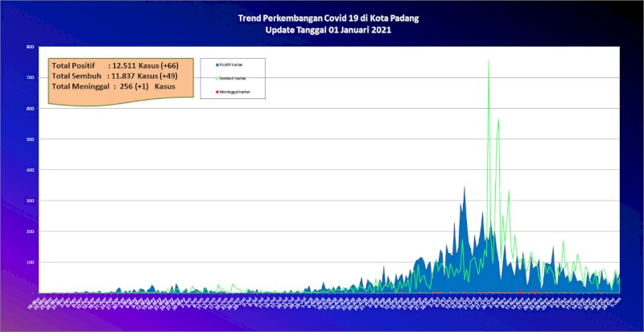Click the 100 label on the y-axis

click(31, 262)
